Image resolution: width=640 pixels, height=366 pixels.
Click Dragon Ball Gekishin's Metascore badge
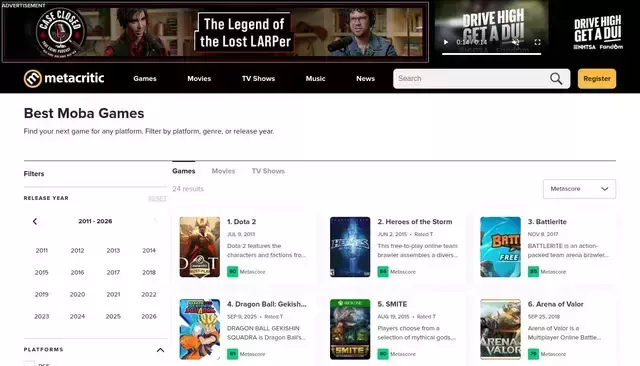point(233,354)
